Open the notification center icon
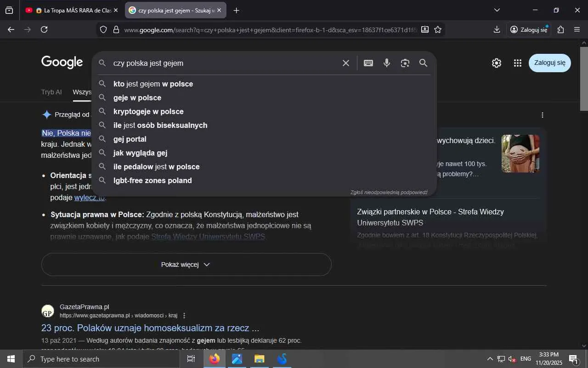This screenshot has height=368, width=588. (x=573, y=359)
